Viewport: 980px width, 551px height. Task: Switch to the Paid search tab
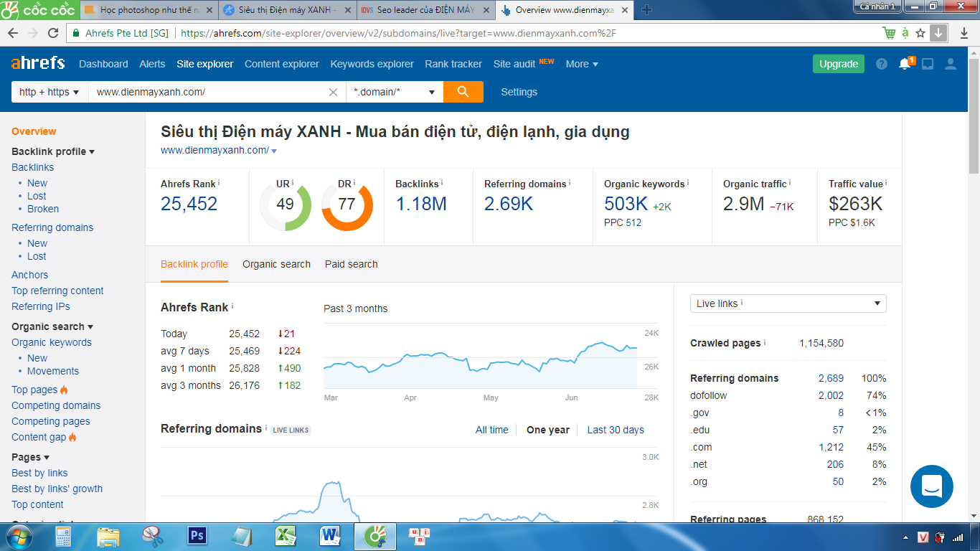pos(351,264)
